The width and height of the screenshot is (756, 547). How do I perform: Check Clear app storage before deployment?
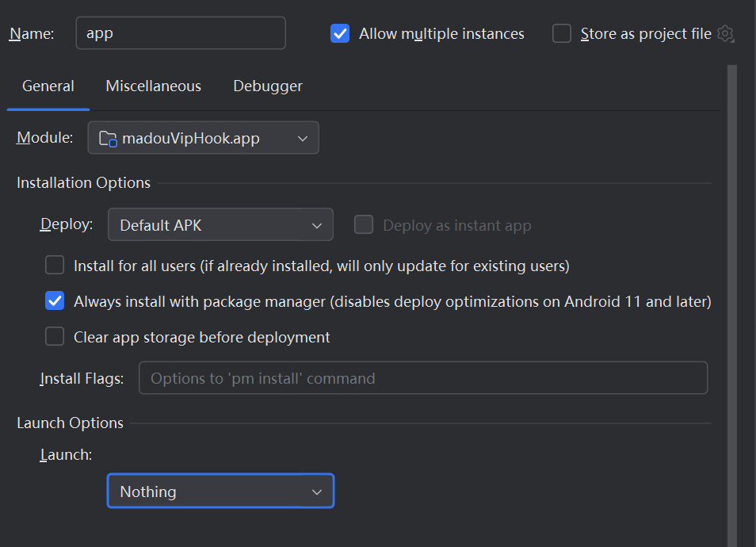tap(55, 337)
